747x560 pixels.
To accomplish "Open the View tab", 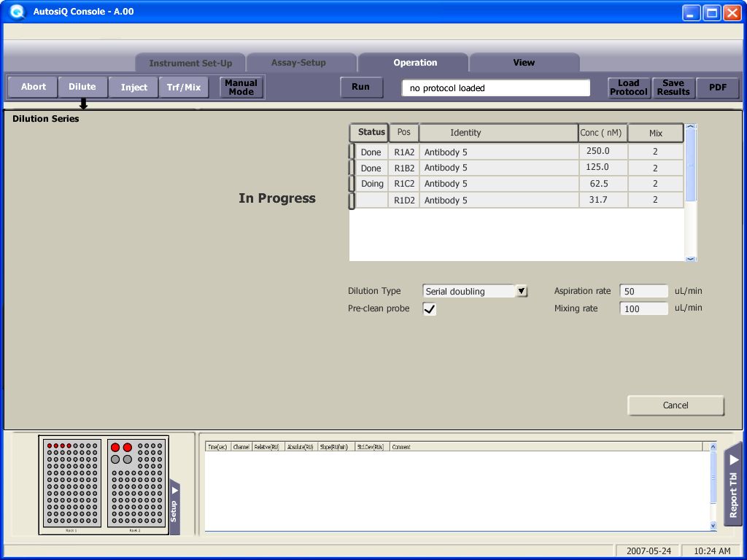I will click(524, 63).
